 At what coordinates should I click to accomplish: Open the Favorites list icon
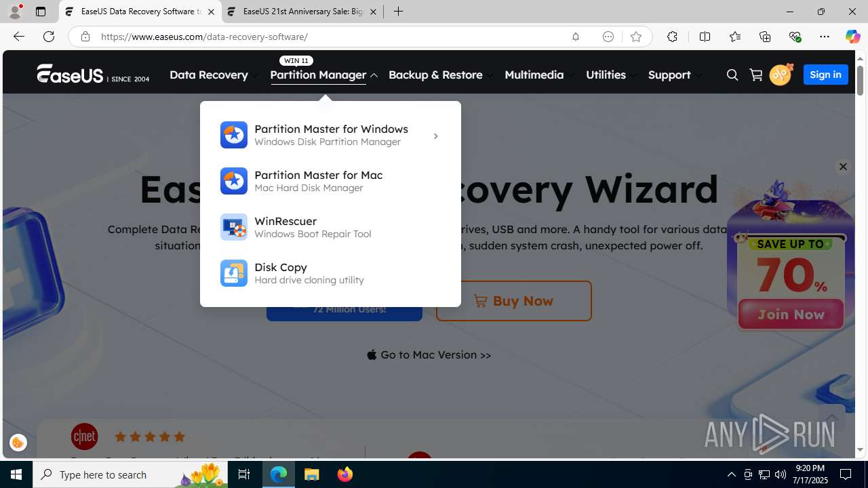(x=735, y=37)
